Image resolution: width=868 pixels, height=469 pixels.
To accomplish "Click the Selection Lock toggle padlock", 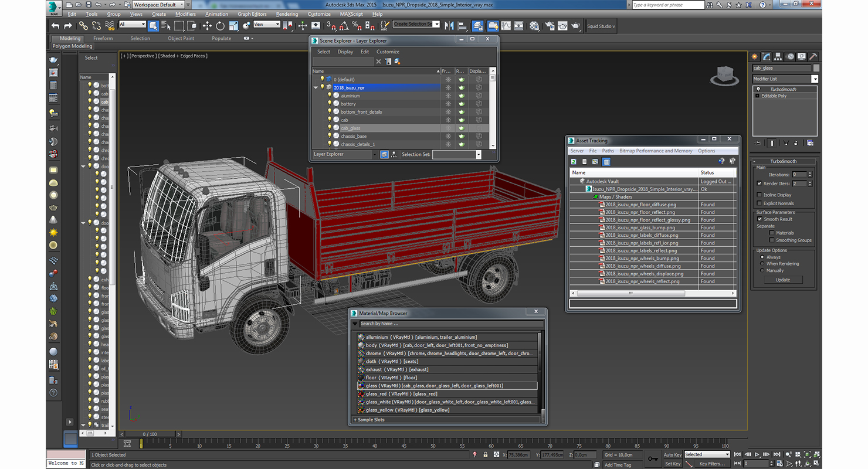I will point(486,454).
